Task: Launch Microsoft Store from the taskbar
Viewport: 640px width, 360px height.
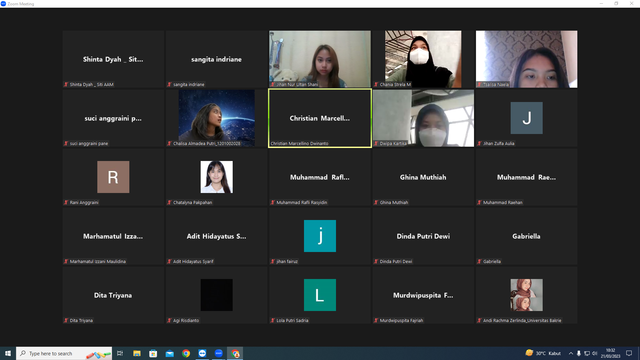Action: coord(153,353)
